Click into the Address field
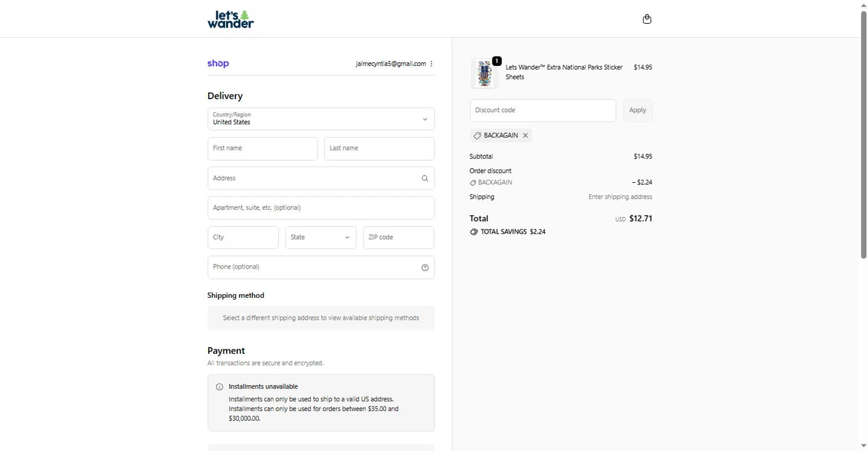868x451 pixels. [x=321, y=178]
